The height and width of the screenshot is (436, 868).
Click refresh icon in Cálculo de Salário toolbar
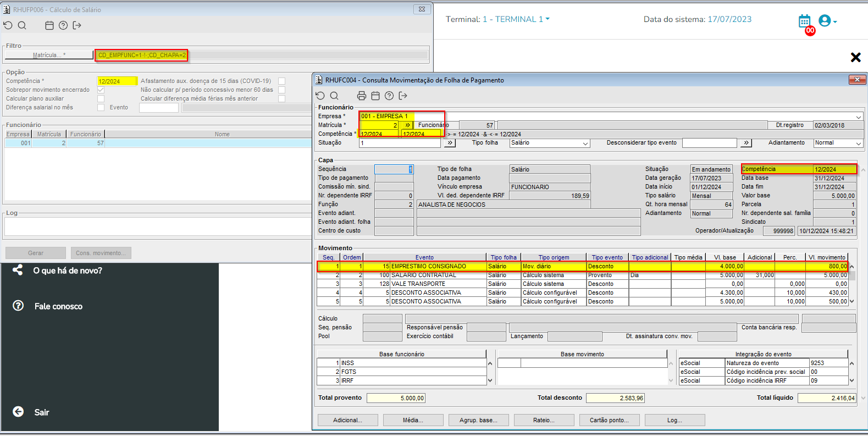coord(8,25)
